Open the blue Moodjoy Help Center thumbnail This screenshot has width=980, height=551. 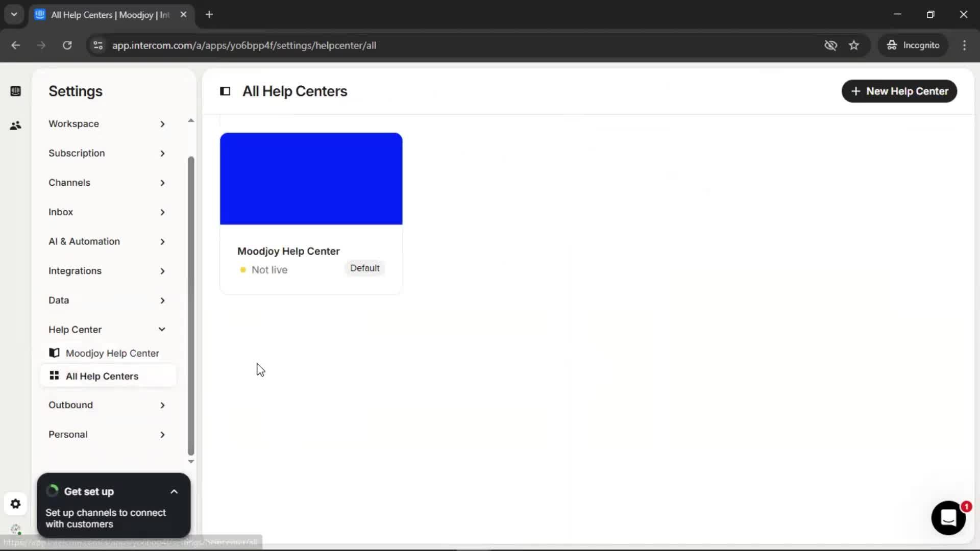[x=311, y=179]
